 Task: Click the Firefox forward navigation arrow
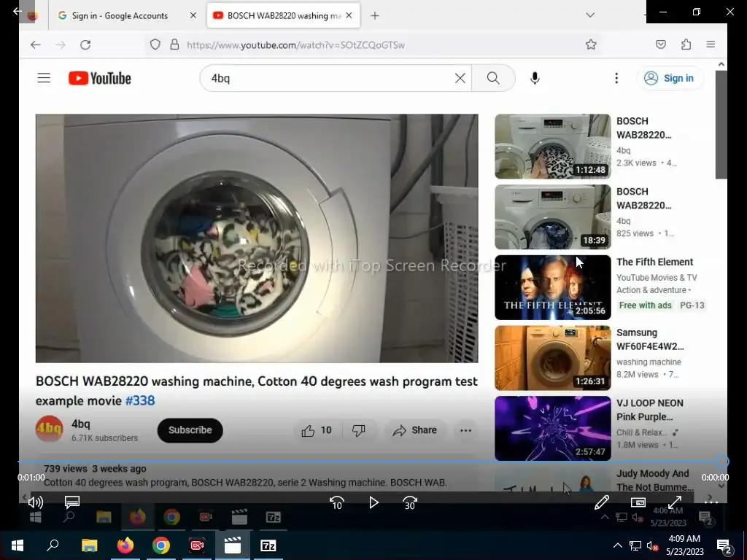pyautogui.click(x=61, y=44)
